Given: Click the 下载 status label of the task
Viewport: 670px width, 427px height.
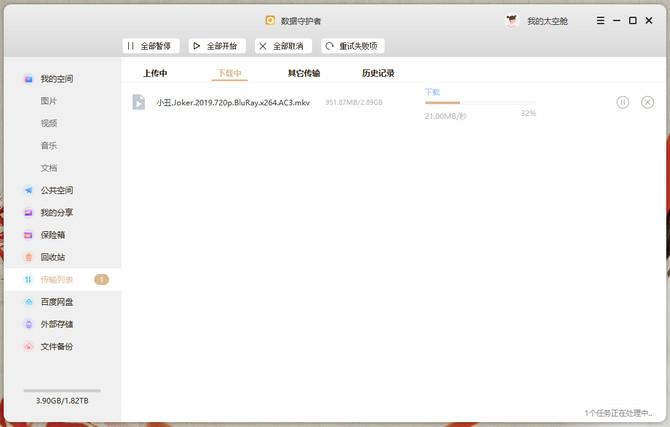Looking at the screenshot, I should 432,92.
